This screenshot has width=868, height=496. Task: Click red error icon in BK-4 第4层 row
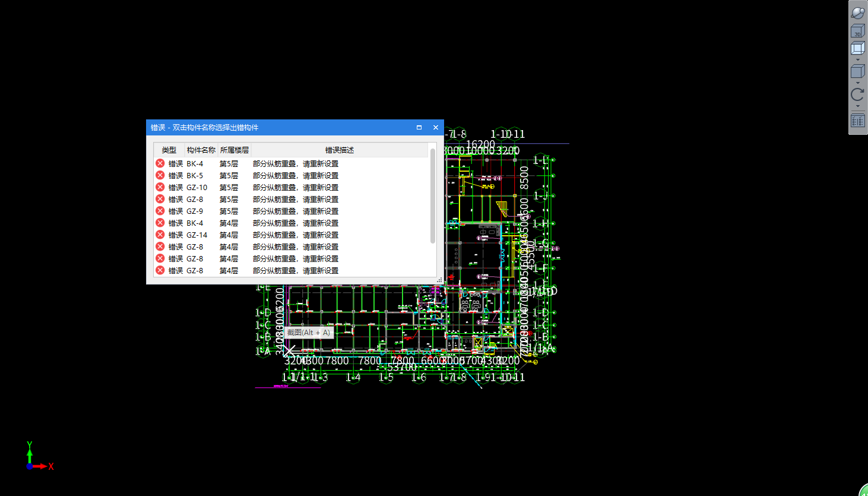tap(160, 223)
